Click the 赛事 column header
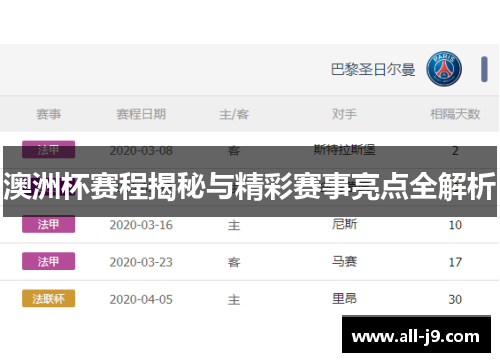Screen dimensions: 500x362 49,114
